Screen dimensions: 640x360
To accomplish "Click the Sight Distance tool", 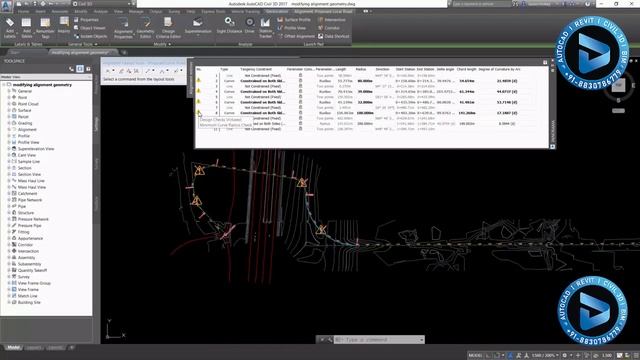I will [229, 25].
